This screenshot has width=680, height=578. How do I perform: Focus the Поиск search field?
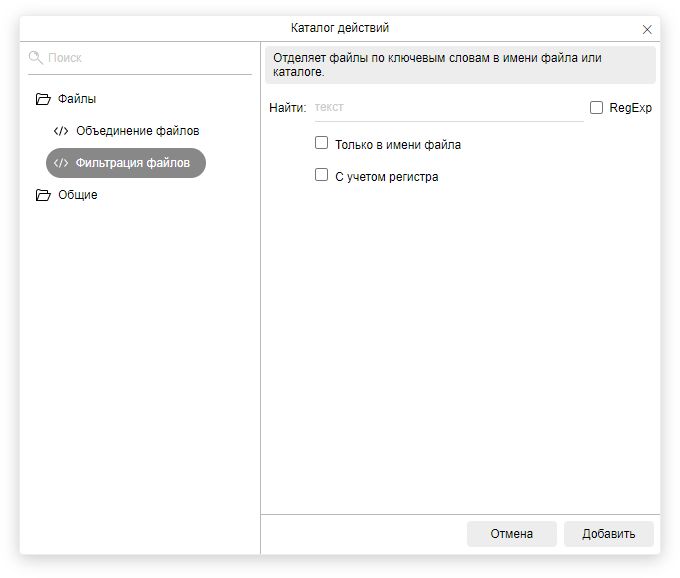point(147,58)
